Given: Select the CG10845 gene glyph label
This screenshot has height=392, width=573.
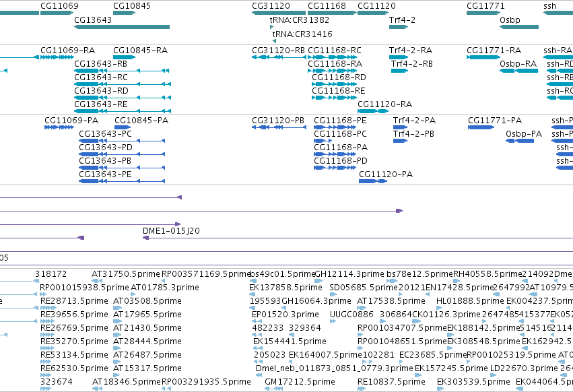Looking at the screenshot, I should pos(131,6).
